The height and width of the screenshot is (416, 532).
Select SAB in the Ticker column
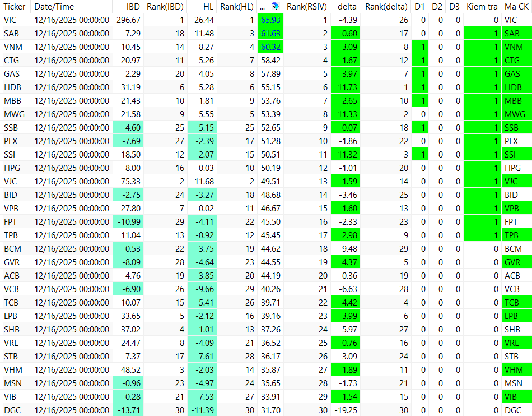click(x=11, y=34)
